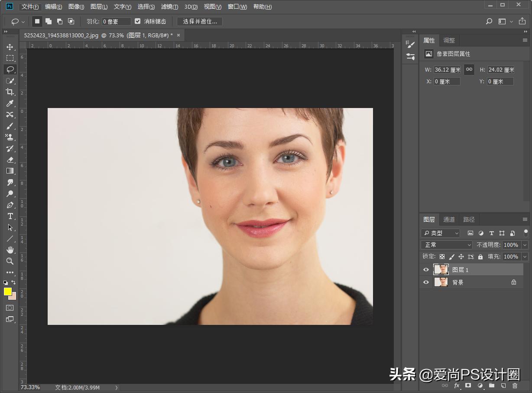Viewport: 532px width, 393px height.
Task: Click the yellow foreground color swatch
Action: pos(7,291)
